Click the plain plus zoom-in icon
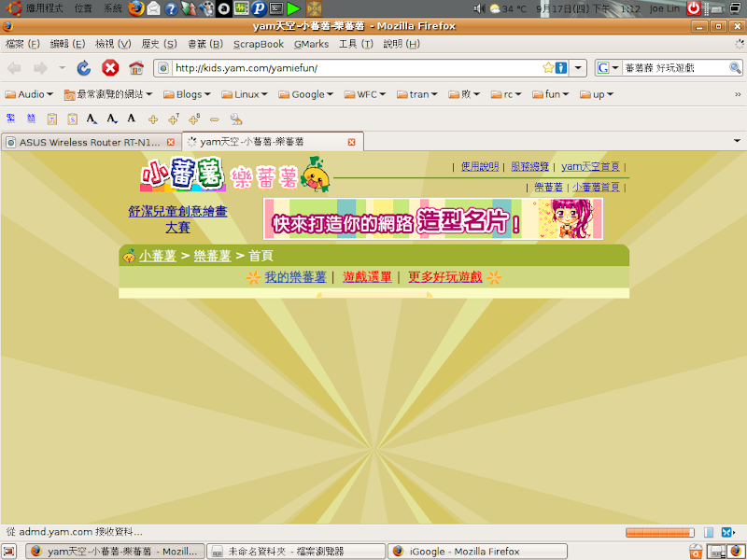The image size is (747, 560). point(153,119)
